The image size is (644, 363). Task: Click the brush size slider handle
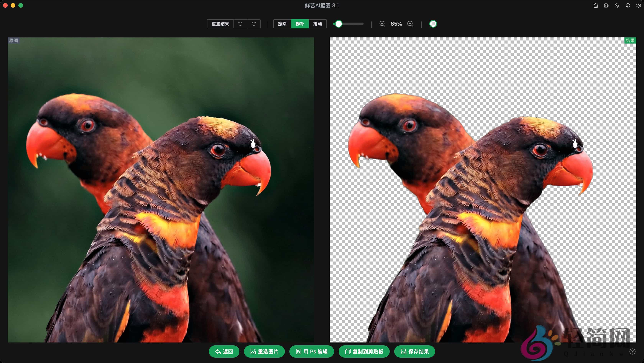pos(338,24)
